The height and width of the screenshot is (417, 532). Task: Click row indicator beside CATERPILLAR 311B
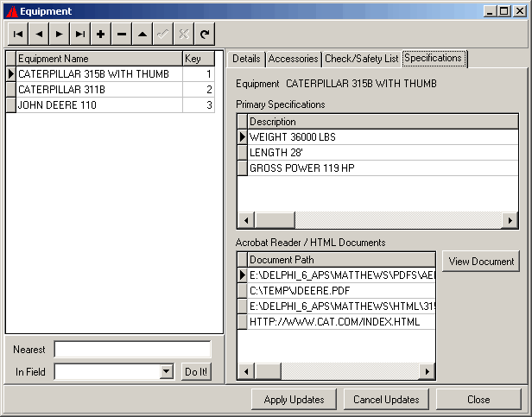tap(11, 90)
